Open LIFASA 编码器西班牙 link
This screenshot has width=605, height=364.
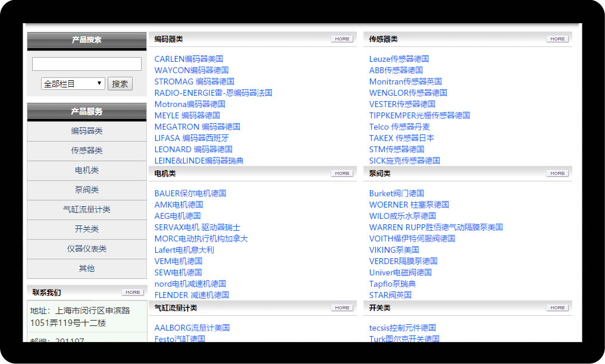(192, 138)
